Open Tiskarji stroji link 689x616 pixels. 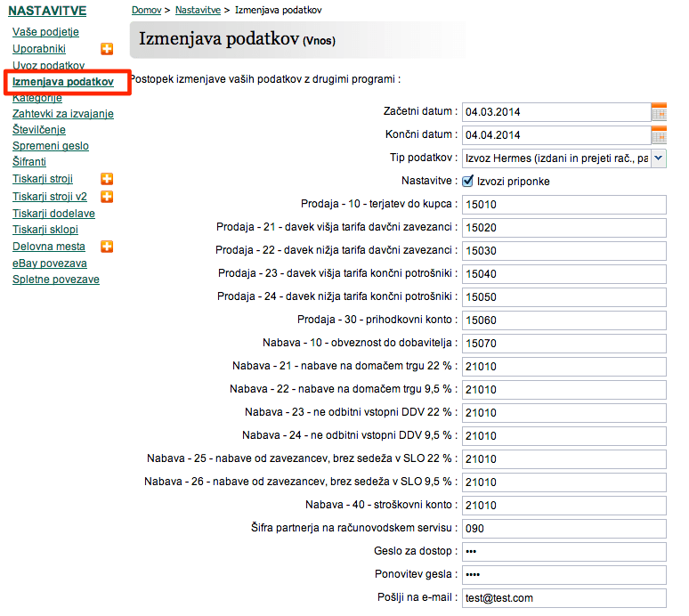coord(43,179)
